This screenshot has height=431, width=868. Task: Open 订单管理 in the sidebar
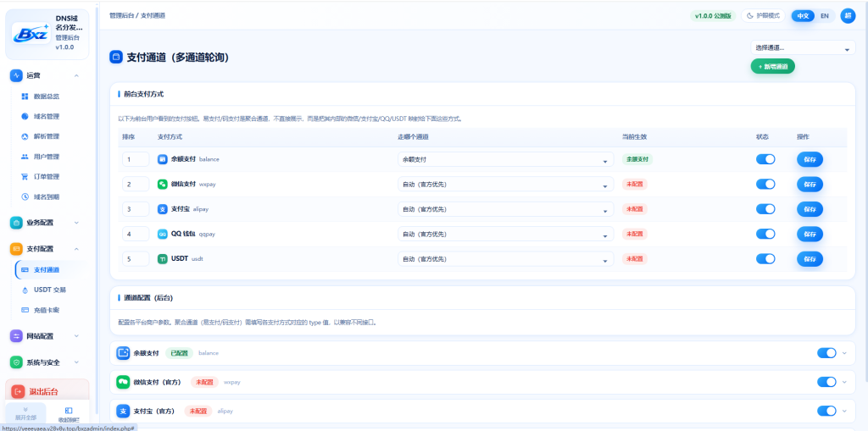tap(48, 176)
